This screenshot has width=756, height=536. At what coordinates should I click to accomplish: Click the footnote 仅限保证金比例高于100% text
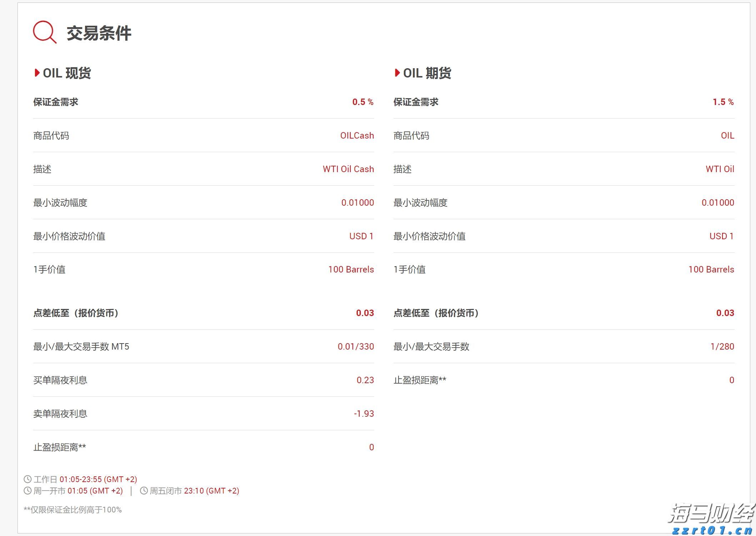(x=73, y=510)
